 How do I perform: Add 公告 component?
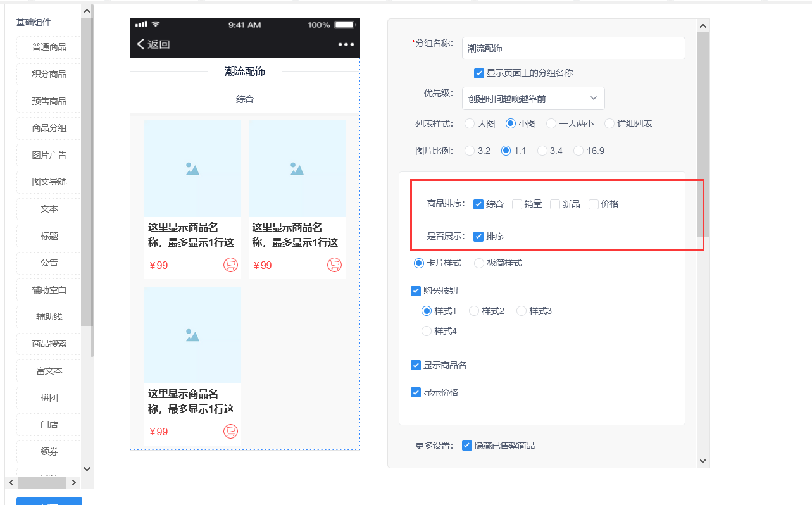click(49, 263)
